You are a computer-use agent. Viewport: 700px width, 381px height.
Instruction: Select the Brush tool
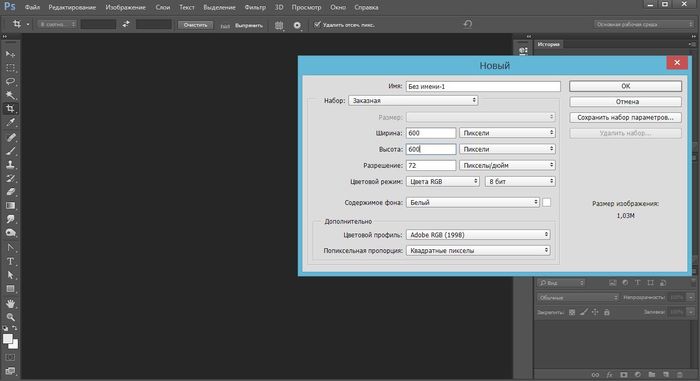(10, 151)
